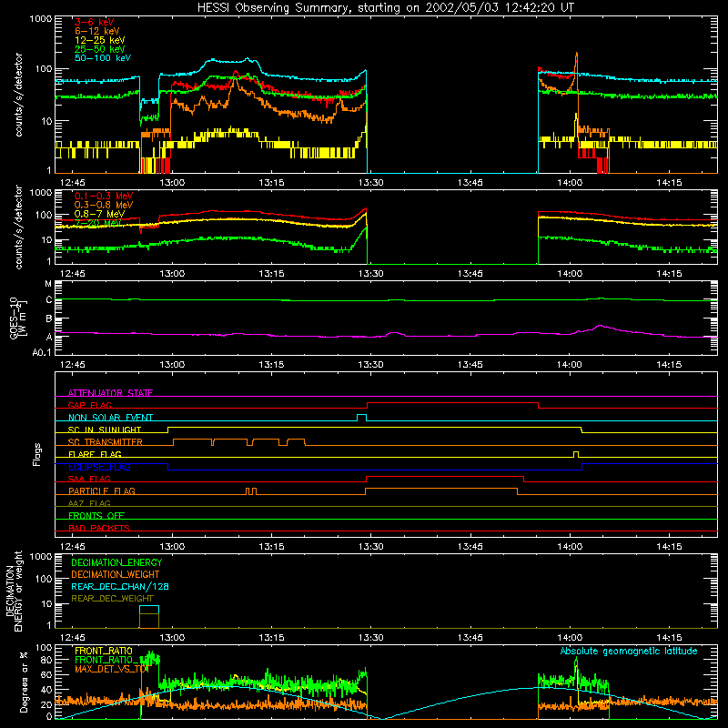Click the C class tick label on GOES axis

[49, 300]
